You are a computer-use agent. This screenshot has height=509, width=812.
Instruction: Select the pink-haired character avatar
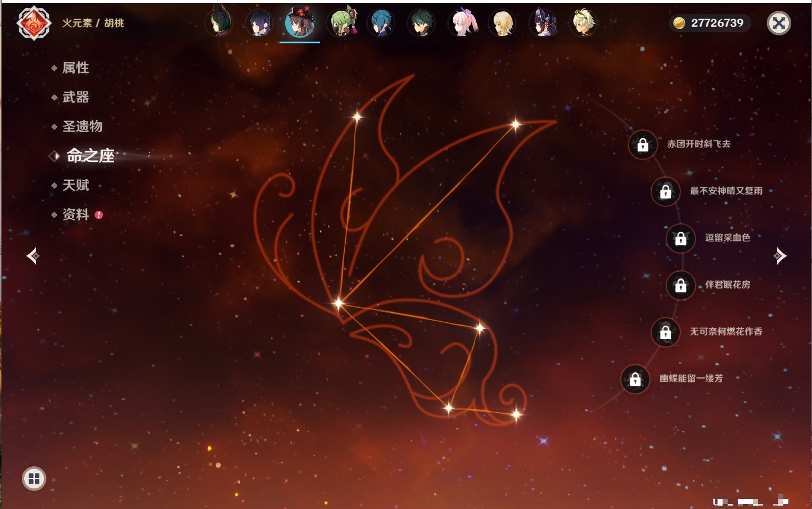(x=463, y=23)
